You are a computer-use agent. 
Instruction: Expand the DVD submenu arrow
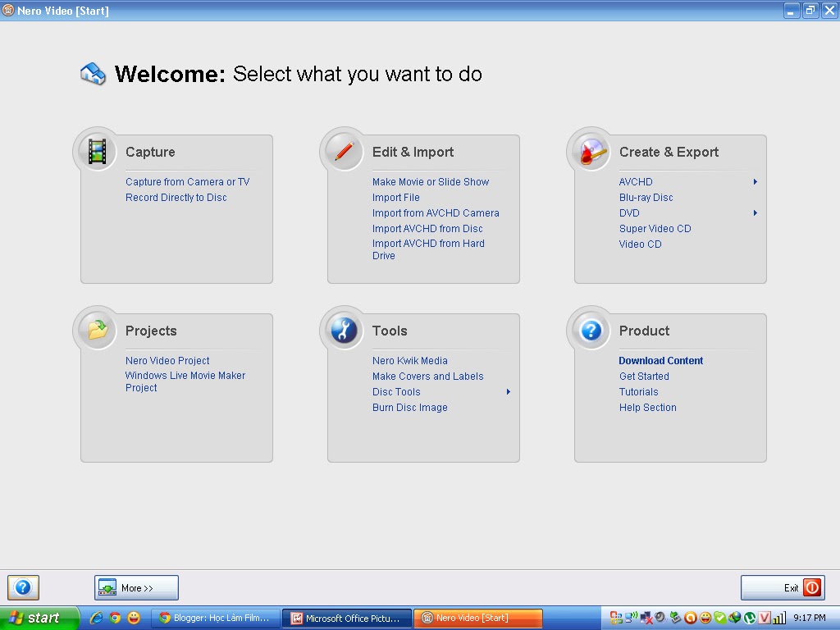(756, 212)
